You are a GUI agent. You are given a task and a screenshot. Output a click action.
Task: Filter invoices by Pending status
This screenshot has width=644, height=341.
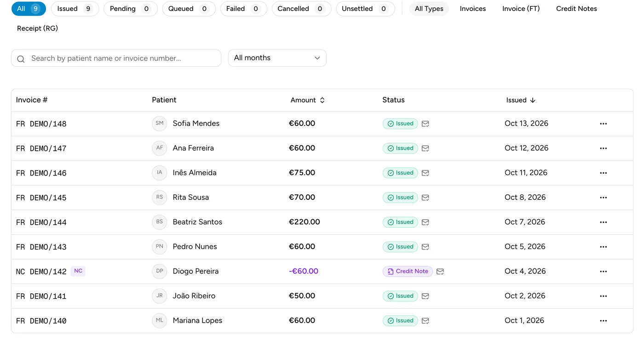point(131,9)
